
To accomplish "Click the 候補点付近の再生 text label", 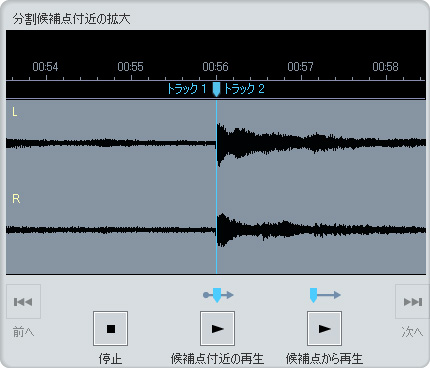I will point(217,359).
